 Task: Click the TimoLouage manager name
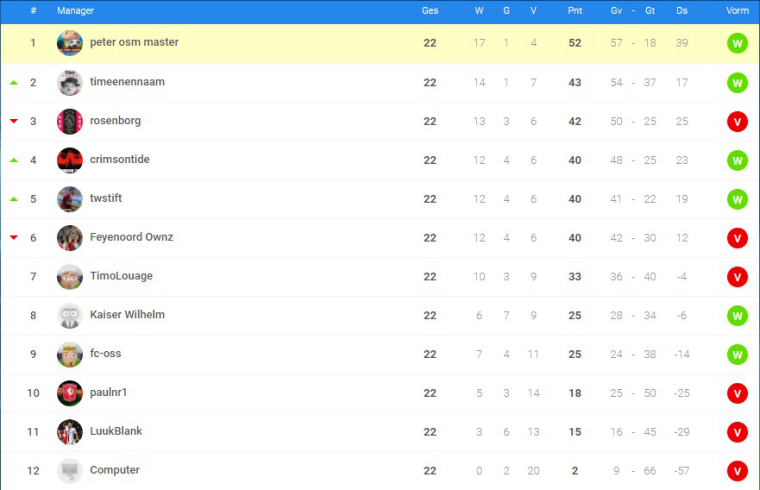point(121,276)
